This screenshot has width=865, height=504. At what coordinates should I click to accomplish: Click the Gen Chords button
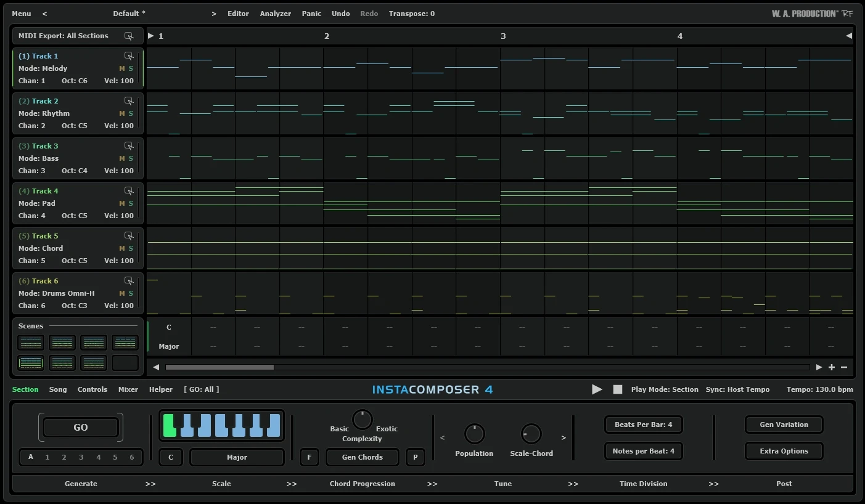[x=363, y=457]
